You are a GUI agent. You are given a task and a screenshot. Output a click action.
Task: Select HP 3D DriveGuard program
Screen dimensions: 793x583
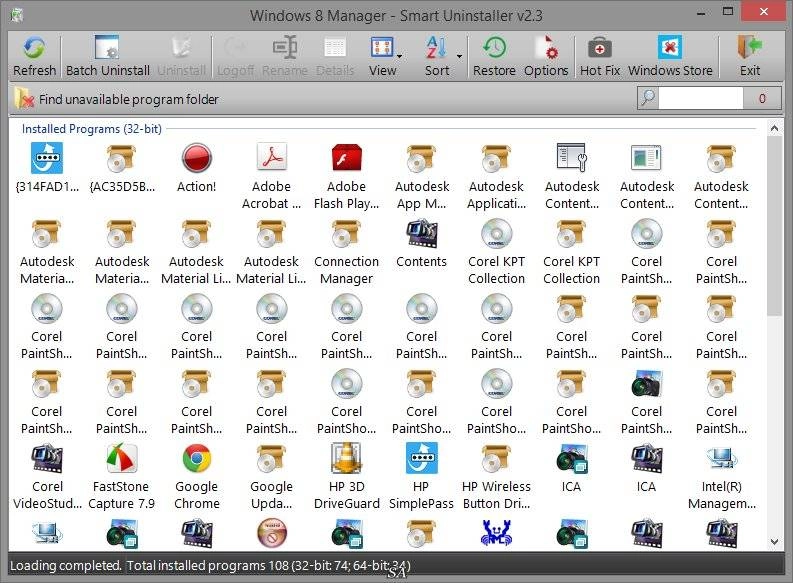point(346,477)
